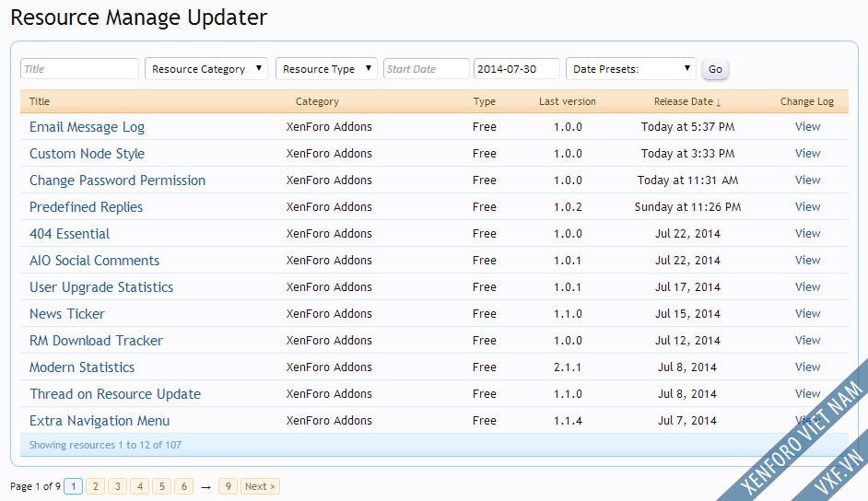Screen dimensions: 868x501
Task: Open the Resource Type dropdown
Action: [x=326, y=69]
